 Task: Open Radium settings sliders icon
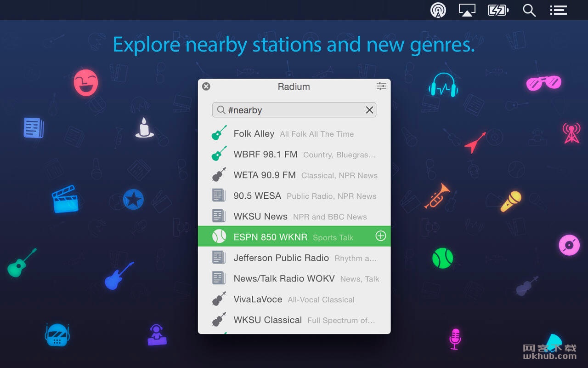(x=381, y=86)
